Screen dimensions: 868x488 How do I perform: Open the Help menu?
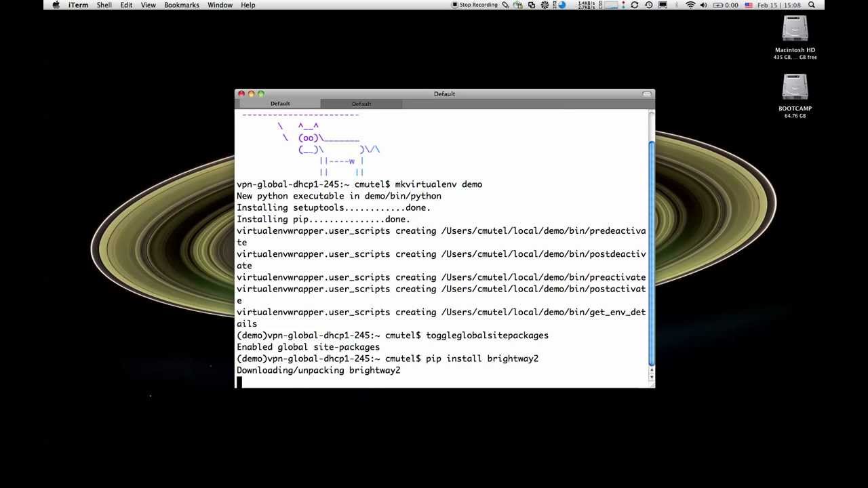pyautogui.click(x=248, y=5)
